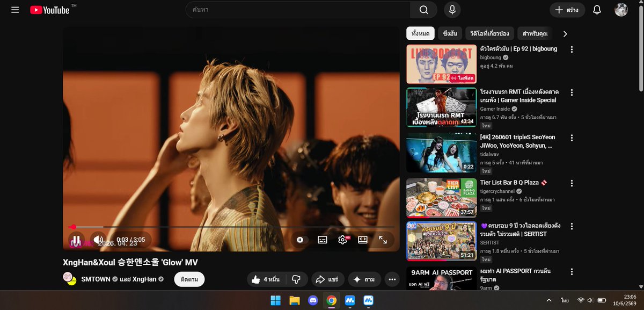This screenshot has width=644, height=310.
Task: Open the 9ARM AI PASSPORT thumbnail
Action: [441, 278]
